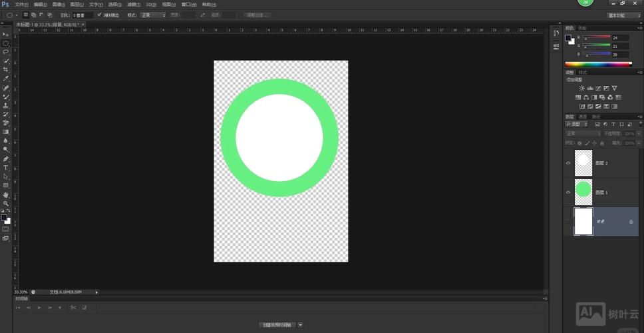Toggle the Anti-alias checkbox in options bar

click(x=99, y=15)
